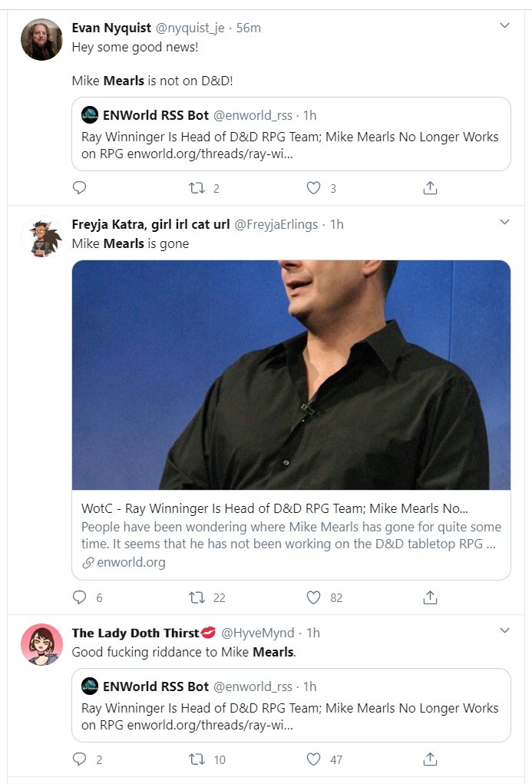
Task: Retweet The Lady Doth Thirst's tweet
Action: click(x=197, y=759)
